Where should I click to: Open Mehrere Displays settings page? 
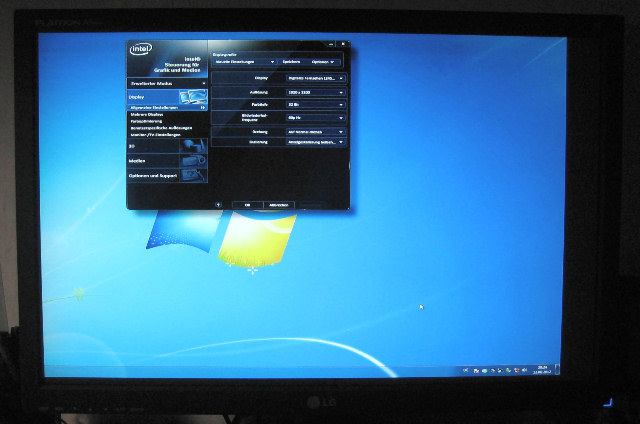147,115
